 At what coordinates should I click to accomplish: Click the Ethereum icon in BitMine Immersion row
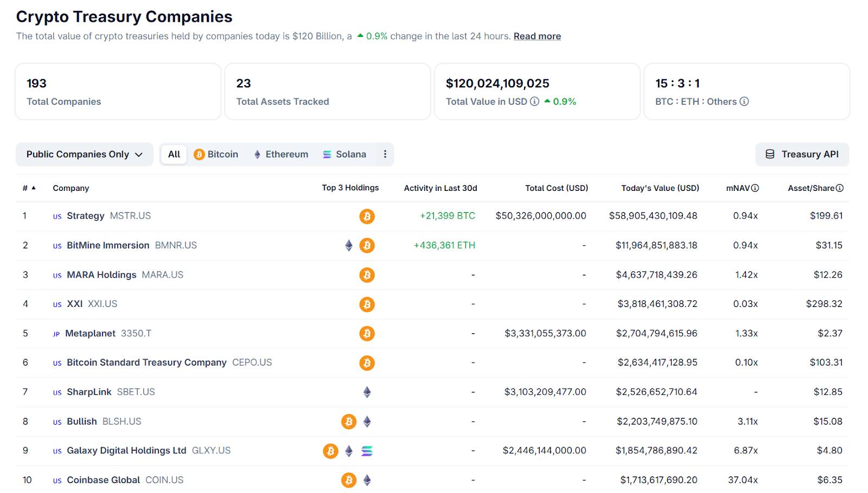click(x=349, y=246)
